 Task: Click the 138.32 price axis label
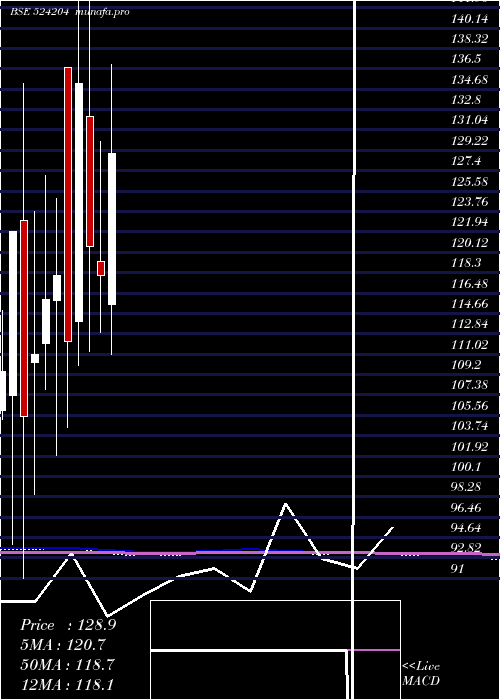click(470, 39)
